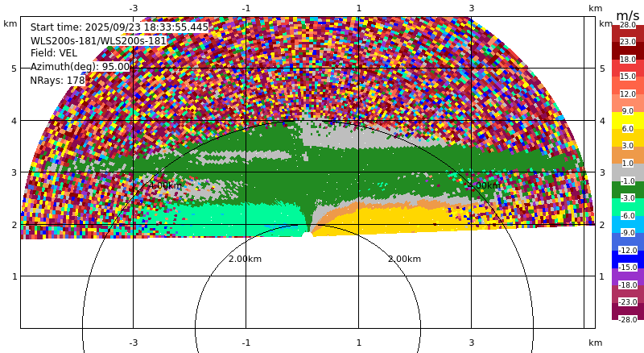The image size is (644, 353).
Task: Click the Start time 2025/09/23 18:33:55.445 text
Action: (119, 27)
